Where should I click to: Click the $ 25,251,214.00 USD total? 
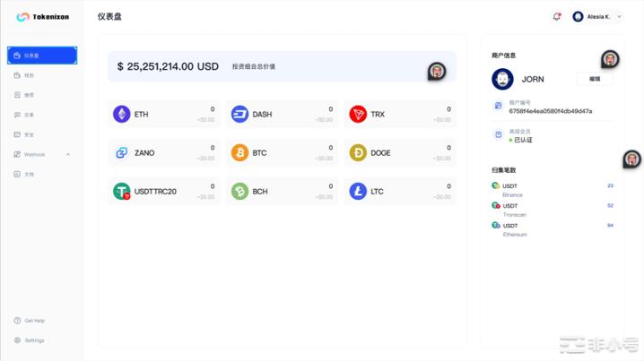tap(168, 66)
